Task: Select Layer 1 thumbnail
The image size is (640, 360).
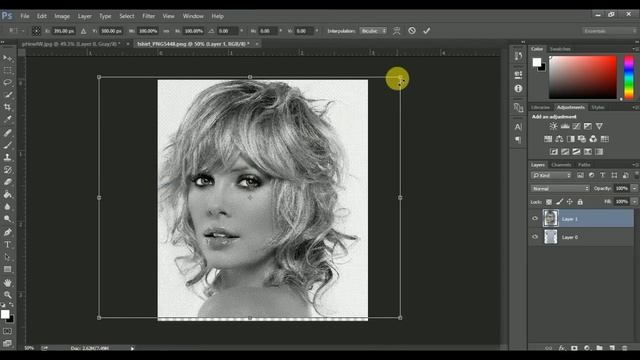Action: coord(550,218)
